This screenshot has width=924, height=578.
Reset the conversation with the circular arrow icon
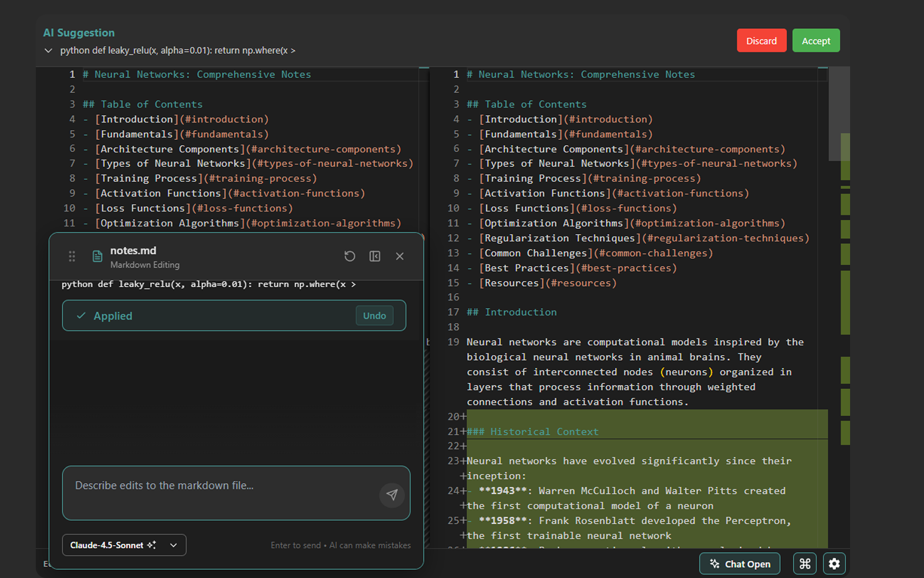(349, 256)
